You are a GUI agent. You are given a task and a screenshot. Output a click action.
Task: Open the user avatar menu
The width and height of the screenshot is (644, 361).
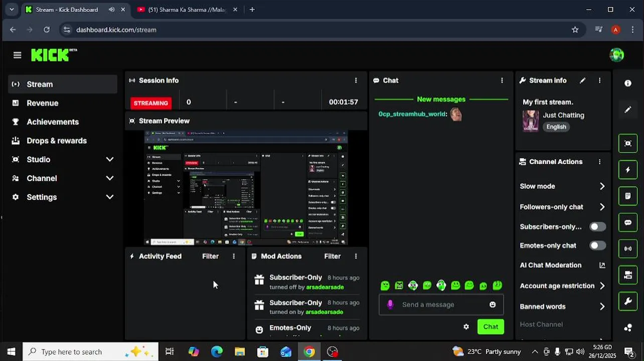click(616, 55)
